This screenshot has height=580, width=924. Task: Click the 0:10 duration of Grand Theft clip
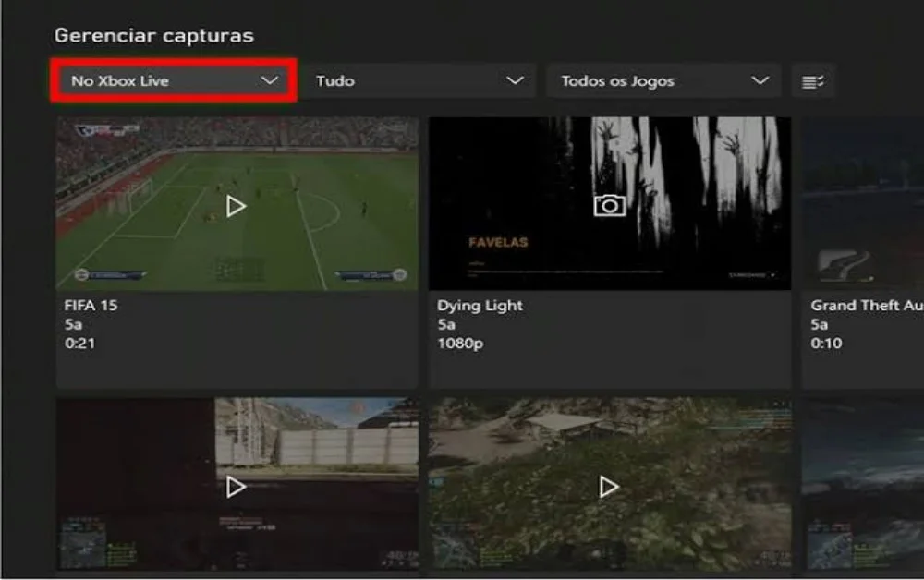[826, 344]
